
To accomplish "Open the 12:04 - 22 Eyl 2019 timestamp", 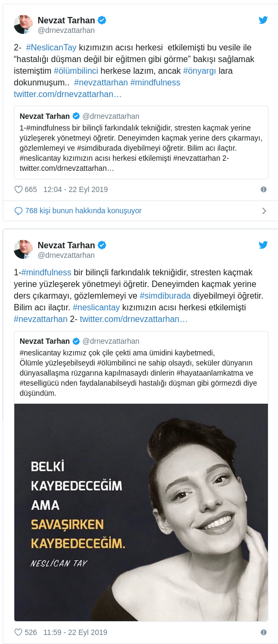I will pos(75,189).
